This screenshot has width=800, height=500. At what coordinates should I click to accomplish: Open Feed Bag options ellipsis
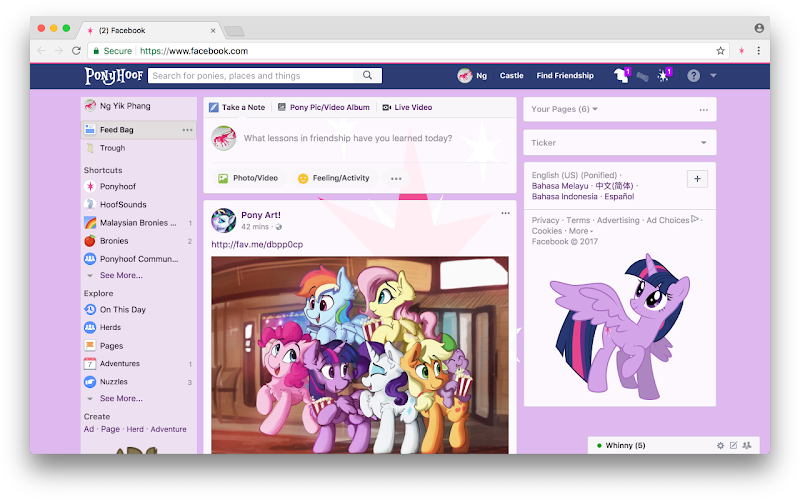click(187, 130)
